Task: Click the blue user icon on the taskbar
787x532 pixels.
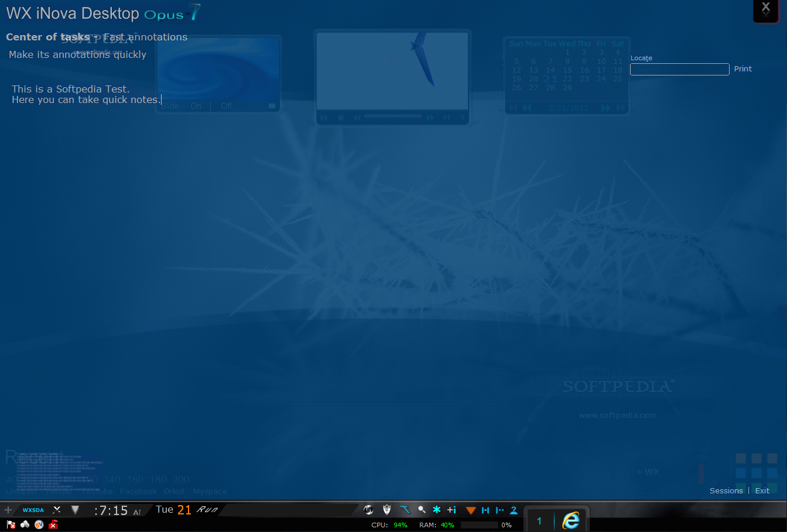Action: point(514,510)
